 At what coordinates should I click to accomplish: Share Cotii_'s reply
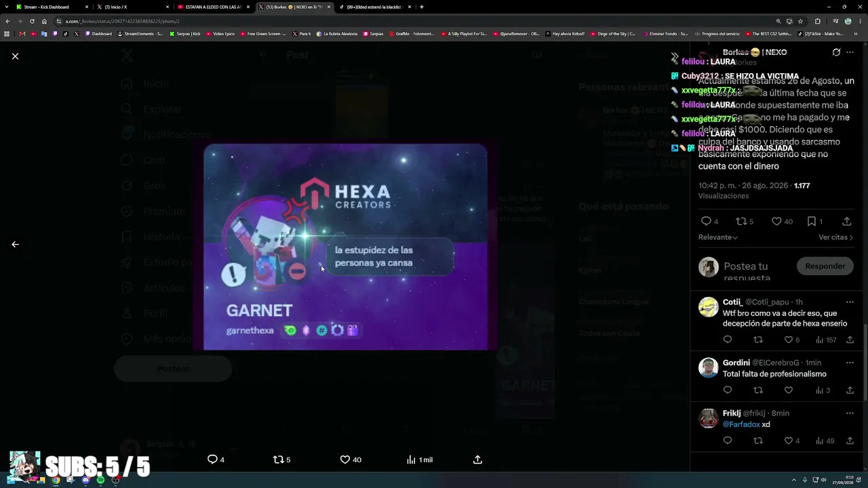[850, 340]
